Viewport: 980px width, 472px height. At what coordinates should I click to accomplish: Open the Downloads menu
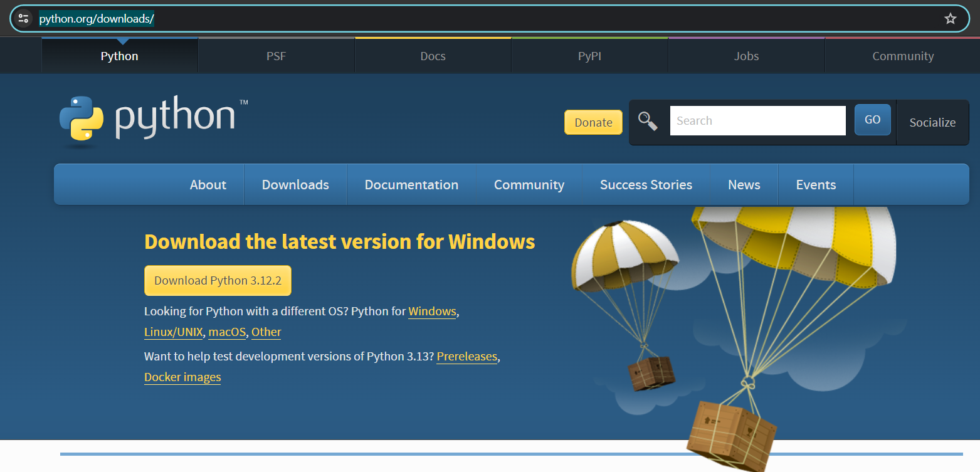click(x=295, y=185)
